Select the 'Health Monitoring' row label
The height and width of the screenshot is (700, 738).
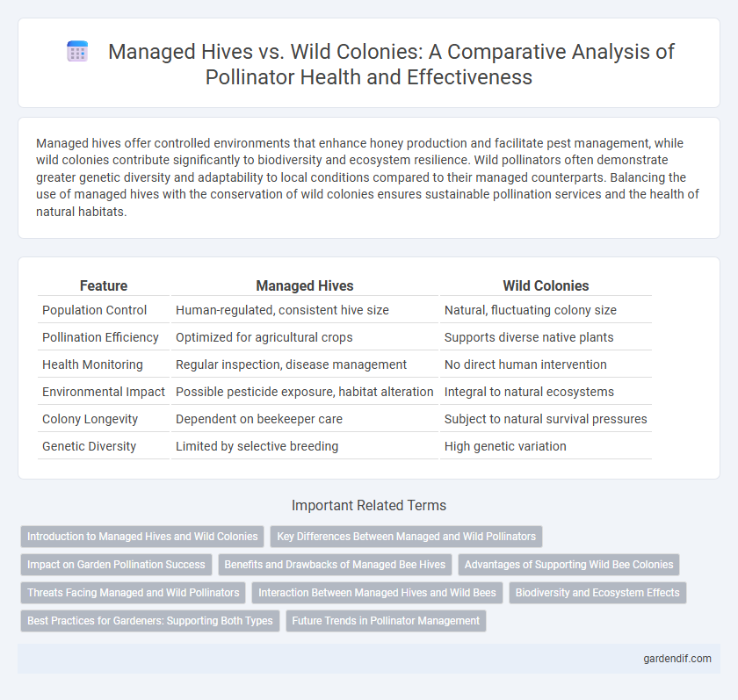(x=92, y=364)
